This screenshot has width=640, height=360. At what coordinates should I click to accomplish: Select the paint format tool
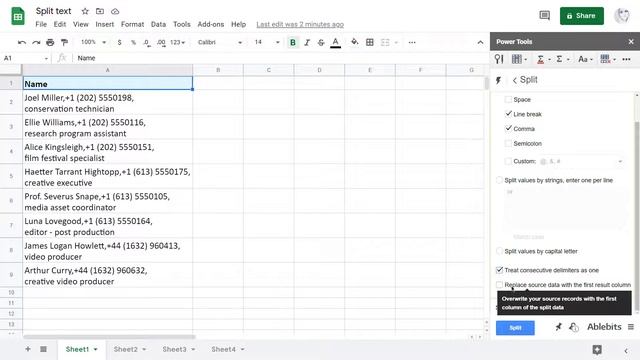tap(64, 42)
